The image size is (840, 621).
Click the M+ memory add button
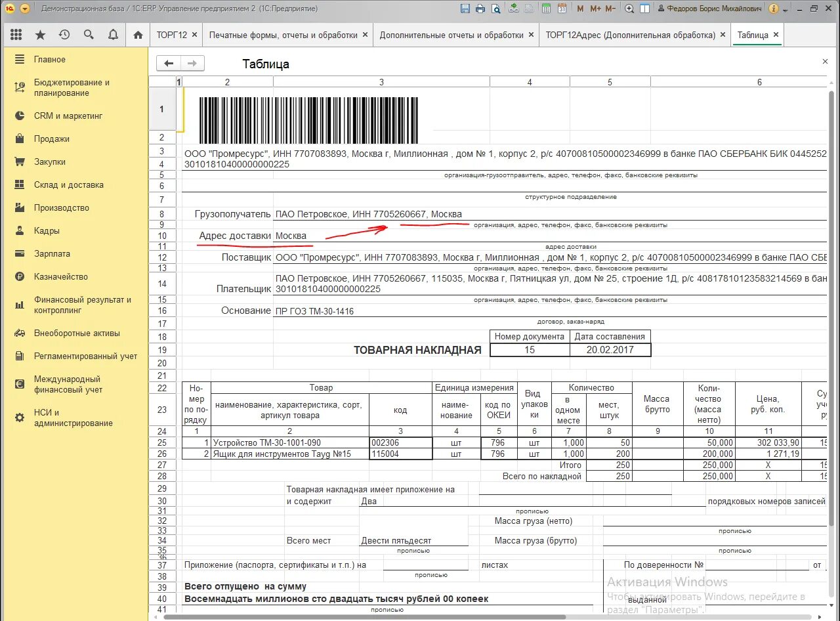point(595,9)
